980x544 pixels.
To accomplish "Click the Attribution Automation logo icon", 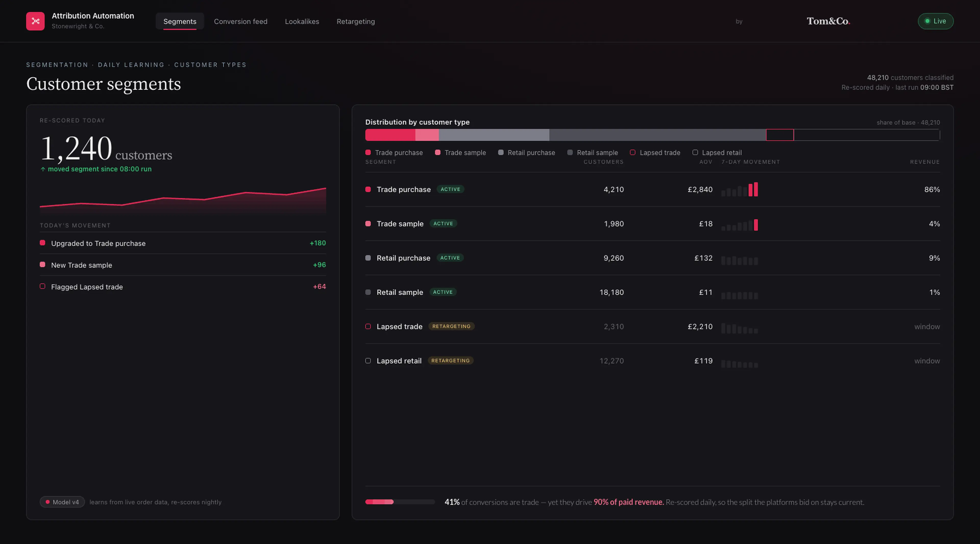I will (x=35, y=21).
